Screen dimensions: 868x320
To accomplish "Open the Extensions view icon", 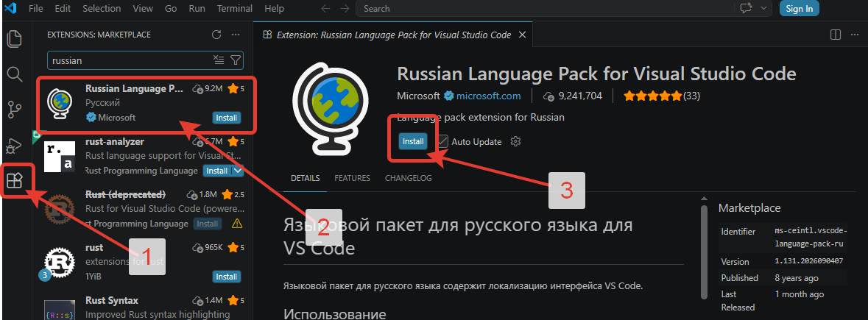I will click(x=15, y=181).
